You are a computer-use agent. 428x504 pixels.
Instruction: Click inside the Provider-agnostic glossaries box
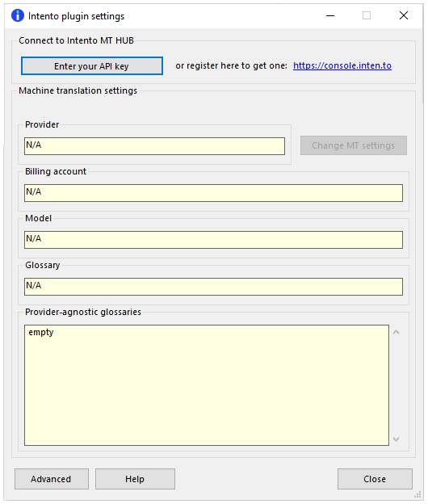[207, 385]
